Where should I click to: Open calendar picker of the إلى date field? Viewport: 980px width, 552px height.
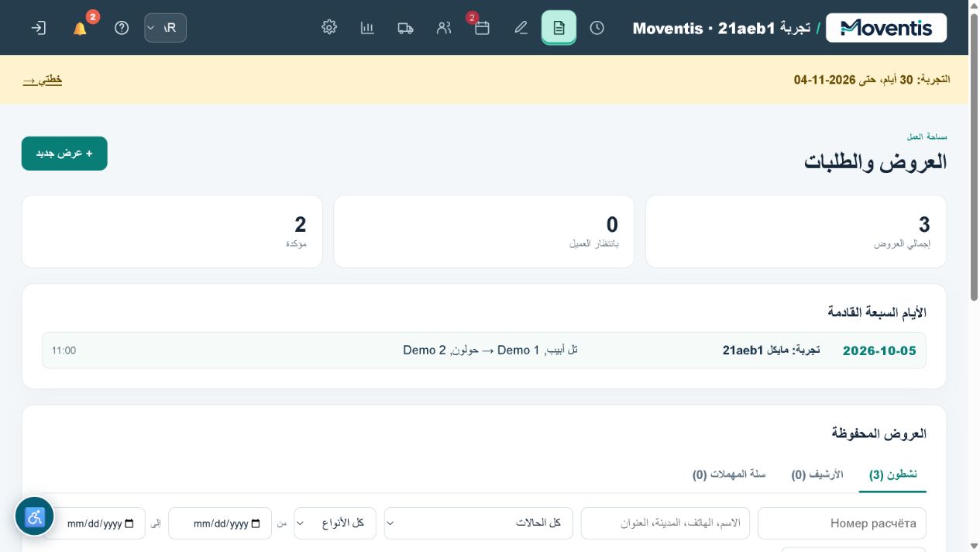point(129,523)
